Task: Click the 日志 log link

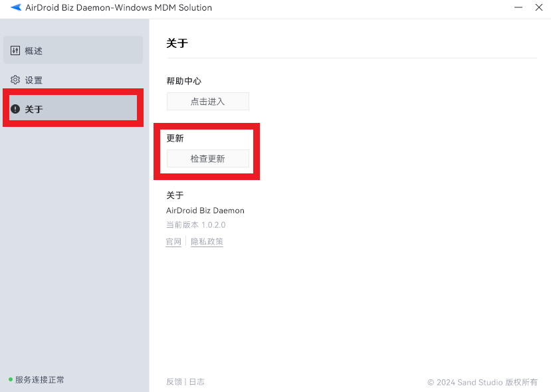Action: point(197,381)
